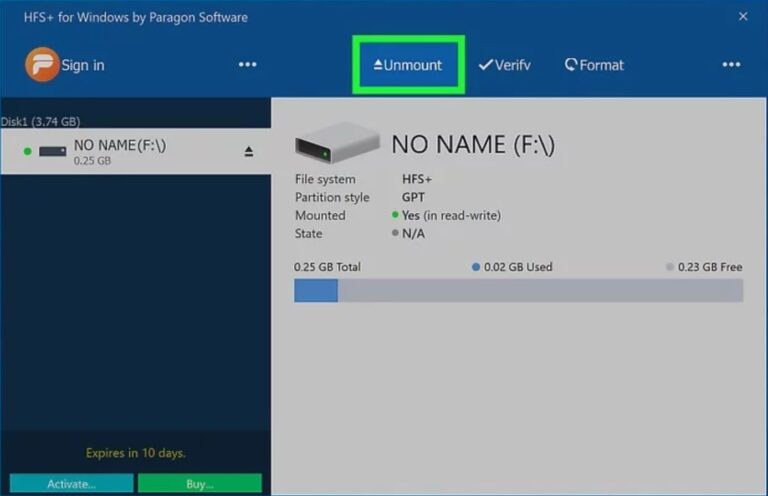Screen dimensions: 768x496
Task: Click the GPT partition style value
Action: (x=413, y=197)
